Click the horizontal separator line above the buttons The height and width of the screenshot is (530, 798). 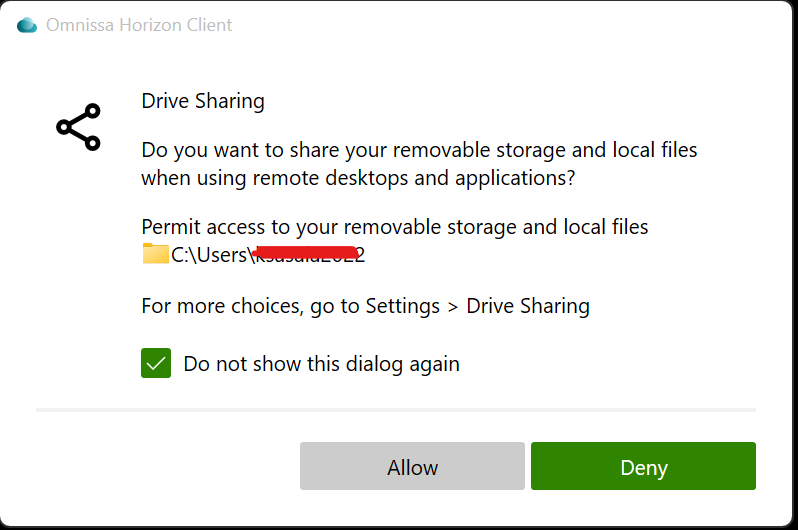coord(395,410)
